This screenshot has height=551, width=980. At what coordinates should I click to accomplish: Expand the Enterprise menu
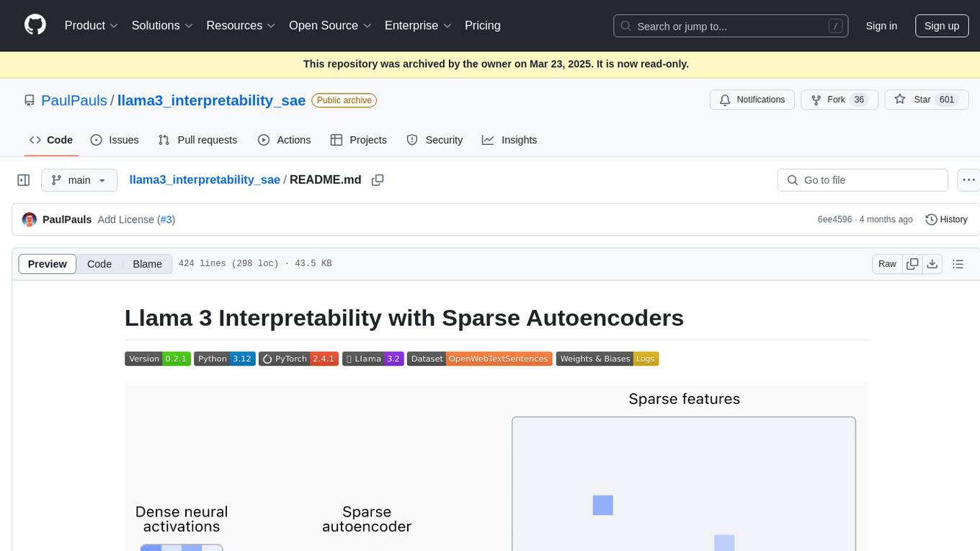418,25
